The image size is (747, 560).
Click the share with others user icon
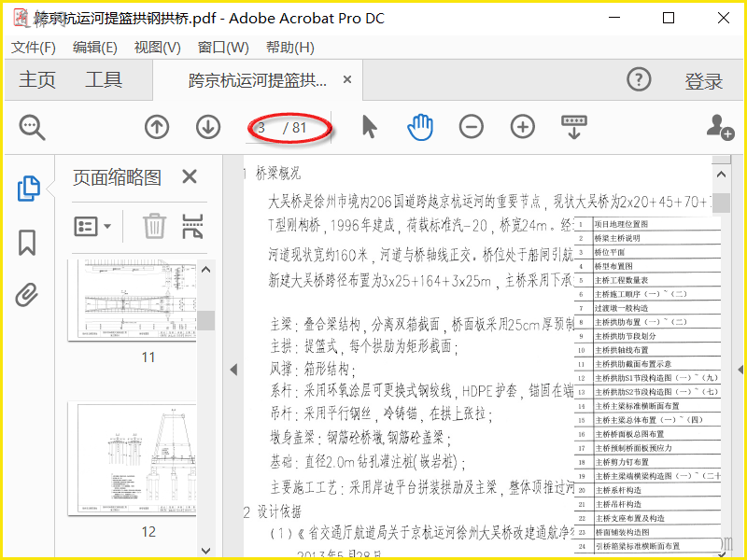point(719,127)
